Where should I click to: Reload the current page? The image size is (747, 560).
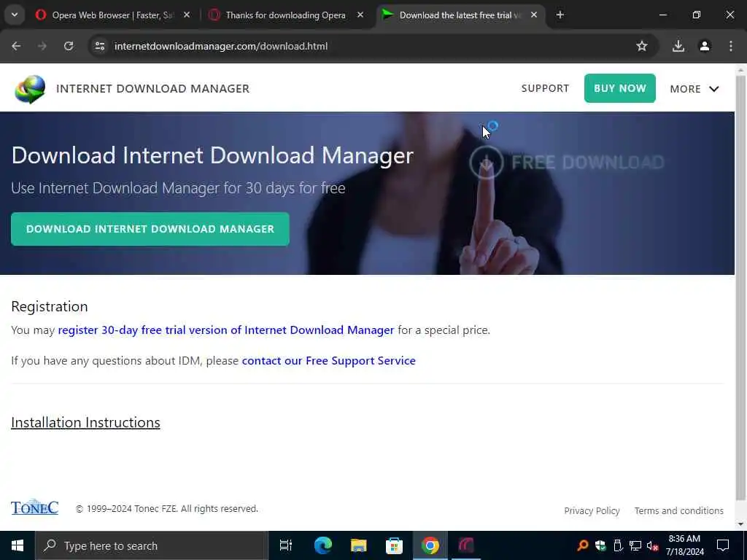click(69, 46)
